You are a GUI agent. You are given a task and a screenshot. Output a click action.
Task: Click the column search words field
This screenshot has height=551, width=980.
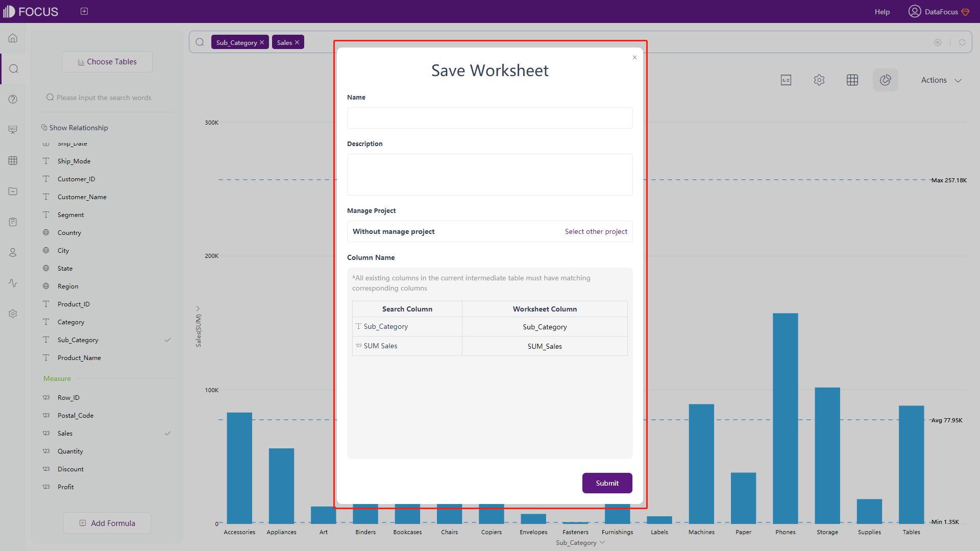tap(108, 98)
